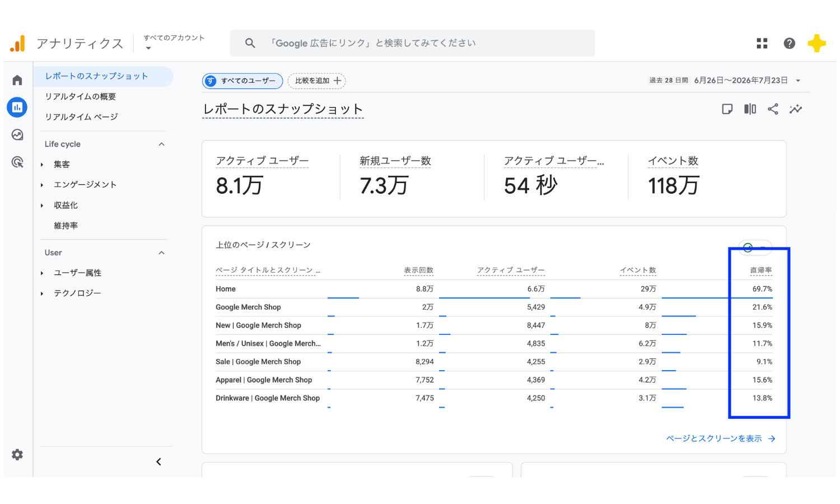
Task: Click the green check status icon on card
Action: [748, 248]
